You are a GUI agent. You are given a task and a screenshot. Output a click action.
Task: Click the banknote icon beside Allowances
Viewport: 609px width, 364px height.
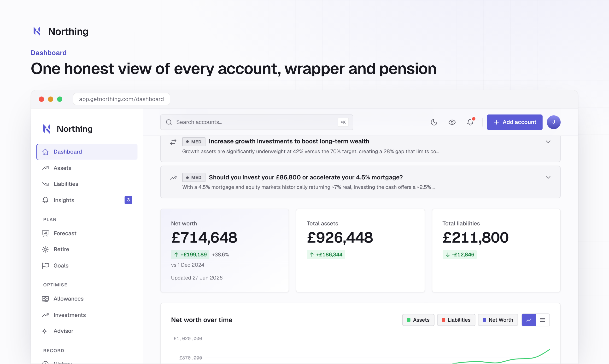[45, 299]
